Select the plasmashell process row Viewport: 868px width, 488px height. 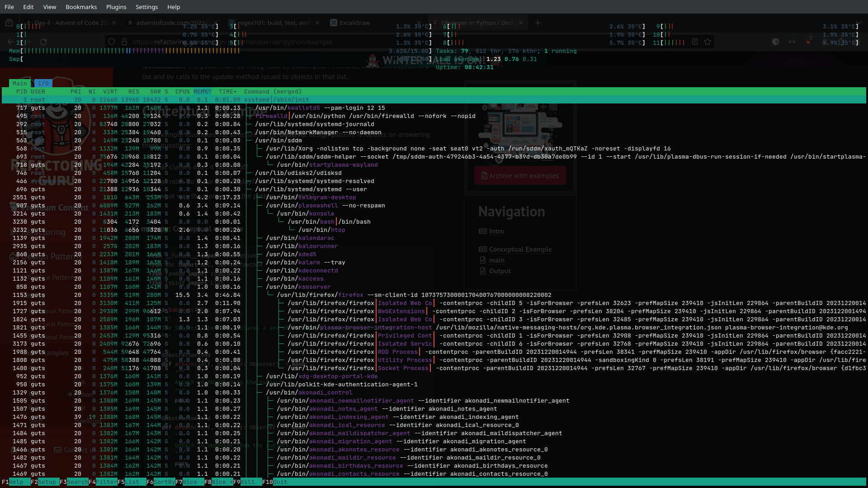(317, 206)
